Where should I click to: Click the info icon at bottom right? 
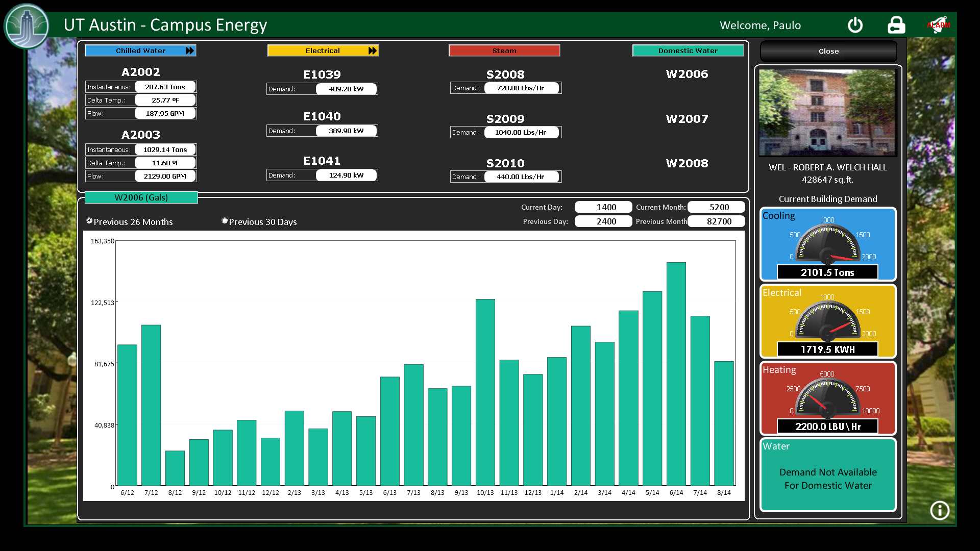coord(940,510)
